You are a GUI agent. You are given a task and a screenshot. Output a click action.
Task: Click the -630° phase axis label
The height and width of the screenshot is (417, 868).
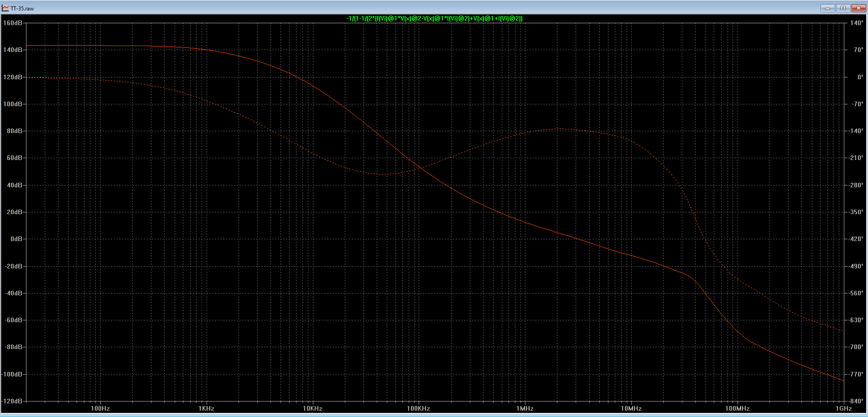coord(856,320)
